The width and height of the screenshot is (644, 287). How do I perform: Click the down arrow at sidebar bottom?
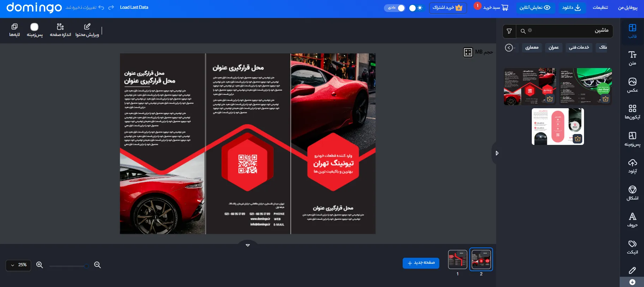632,282
